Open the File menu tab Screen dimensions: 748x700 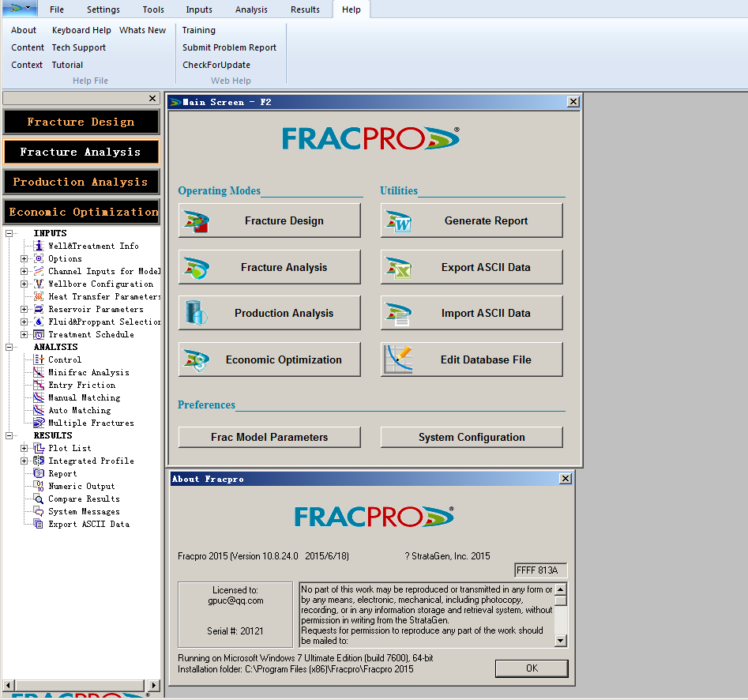pos(57,9)
